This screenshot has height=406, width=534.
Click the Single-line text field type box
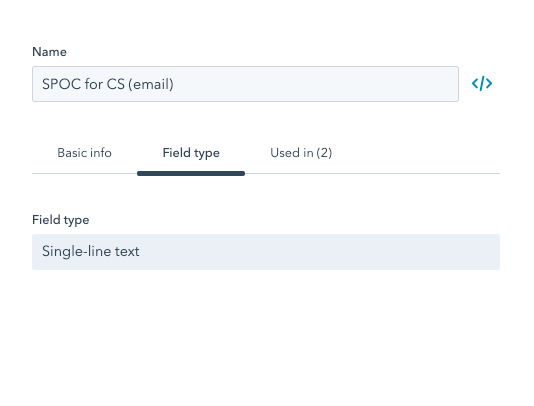266,252
